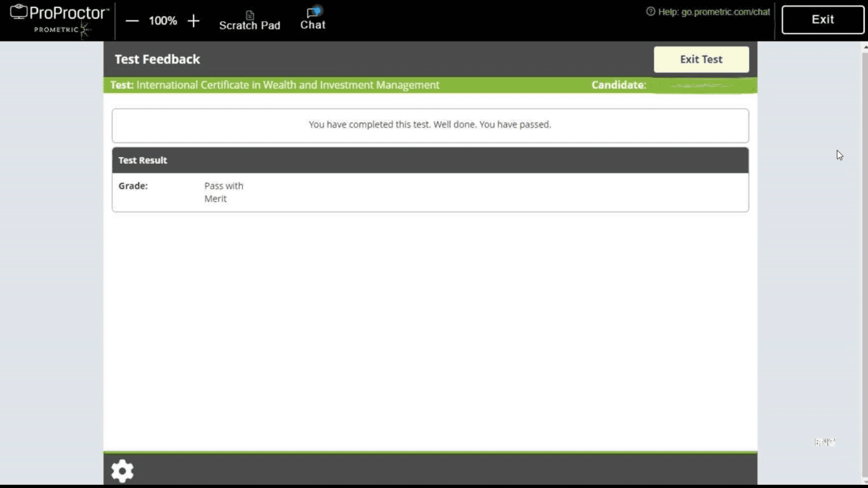The height and width of the screenshot is (488, 868).
Task: Click the scrollbar up arrow
Action: pyautogui.click(x=864, y=47)
